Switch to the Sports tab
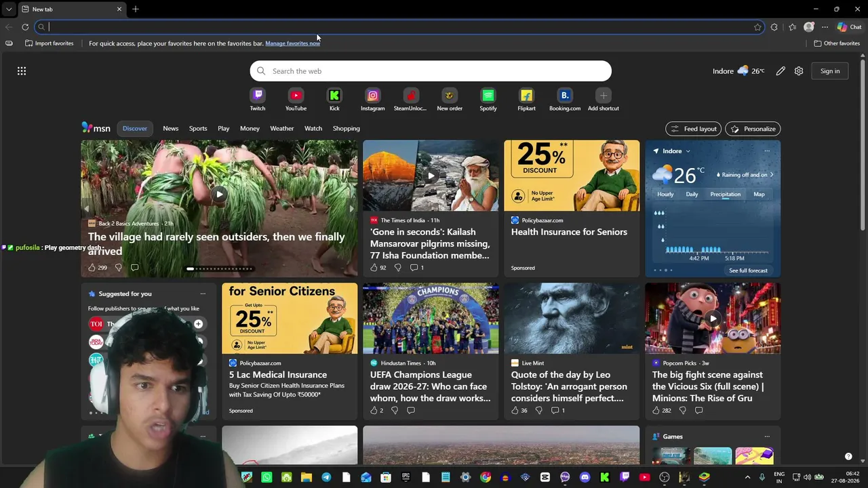The width and height of the screenshot is (868, 488). point(198,129)
